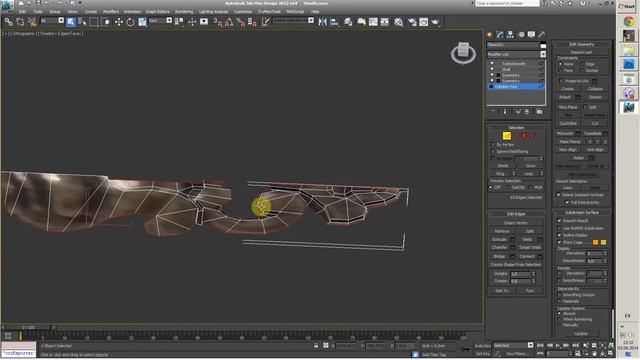The height and width of the screenshot is (360, 640).
Task: Select the Select and Rotate tool
Action: (x=130, y=22)
